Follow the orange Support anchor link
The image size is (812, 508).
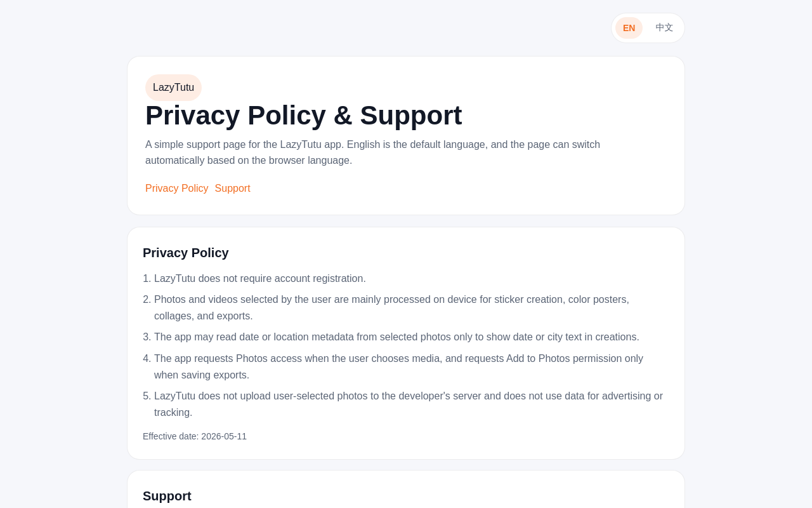pyautogui.click(x=232, y=189)
